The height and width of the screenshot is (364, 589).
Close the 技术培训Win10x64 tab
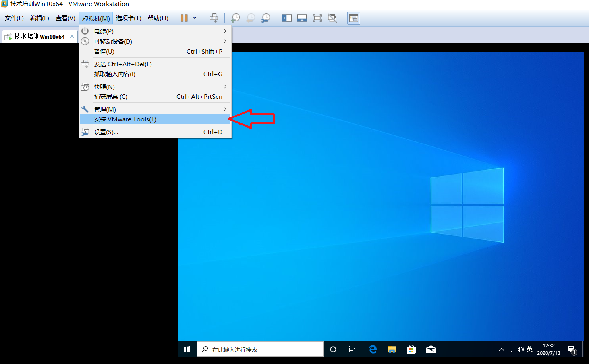click(72, 36)
